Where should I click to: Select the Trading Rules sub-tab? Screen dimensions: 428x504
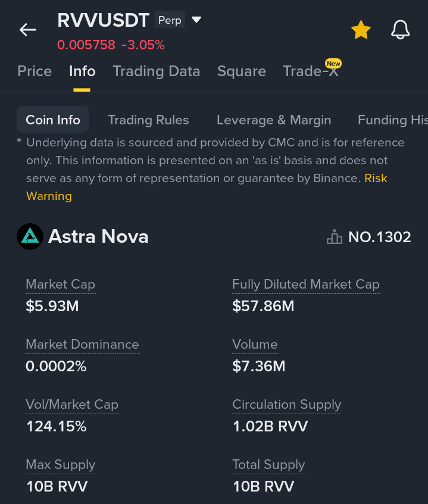click(148, 120)
